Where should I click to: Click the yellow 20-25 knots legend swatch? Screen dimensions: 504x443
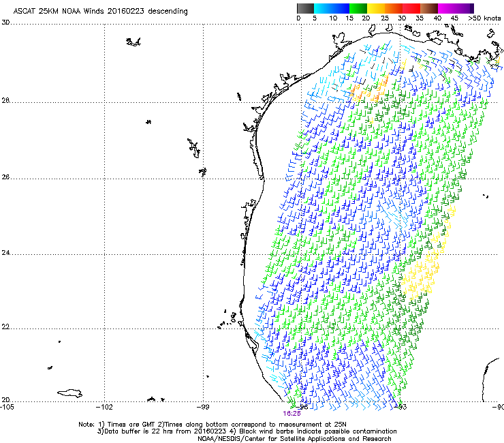click(376, 8)
